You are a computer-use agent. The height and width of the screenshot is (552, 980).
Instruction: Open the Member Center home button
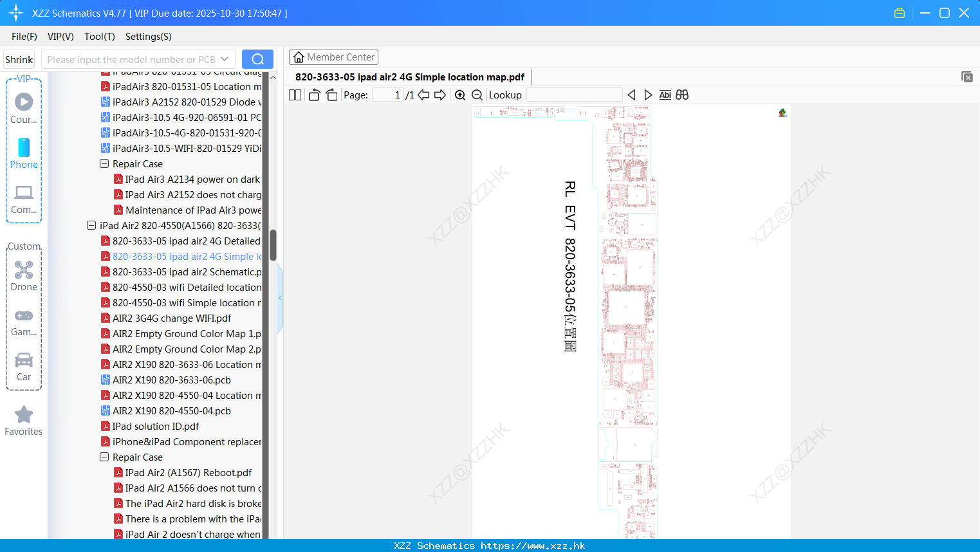333,57
